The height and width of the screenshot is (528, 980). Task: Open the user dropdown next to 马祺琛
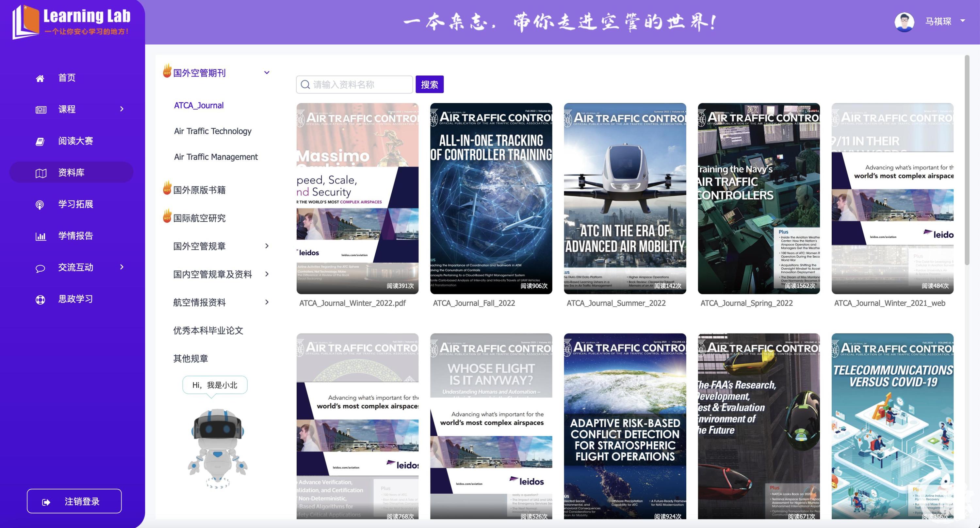(963, 21)
